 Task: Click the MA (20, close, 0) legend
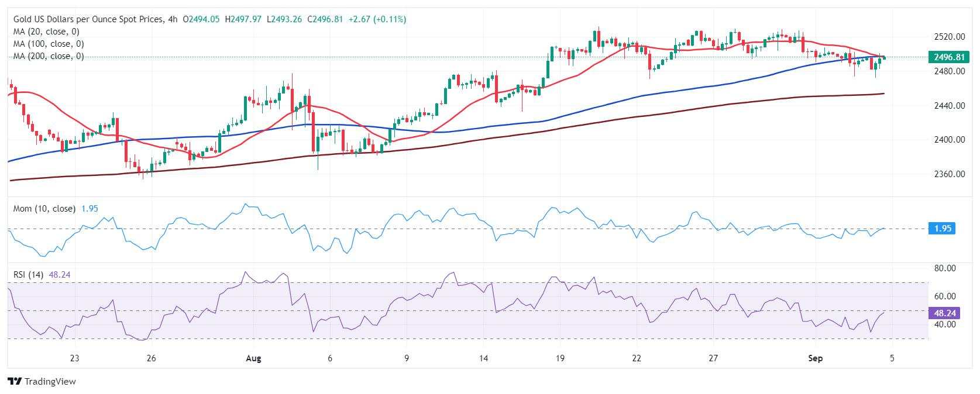tap(46, 32)
